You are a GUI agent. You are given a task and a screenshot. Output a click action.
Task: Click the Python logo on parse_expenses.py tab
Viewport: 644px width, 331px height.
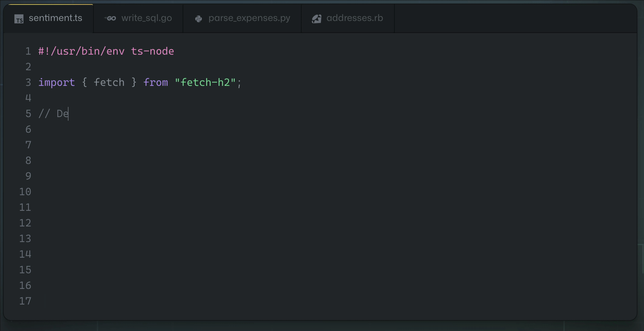pos(199,19)
